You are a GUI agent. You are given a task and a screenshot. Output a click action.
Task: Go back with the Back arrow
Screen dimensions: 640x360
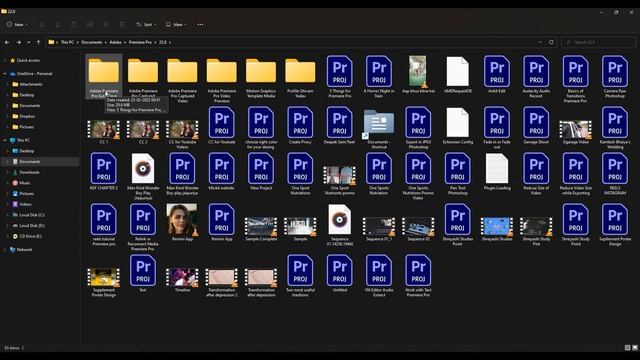pos(7,42)
